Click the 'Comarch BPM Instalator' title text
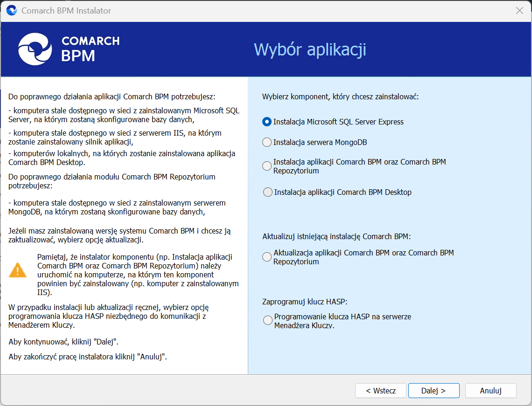Image resolution: width=532 pixels, height=406 pixels. coord(66,11)
